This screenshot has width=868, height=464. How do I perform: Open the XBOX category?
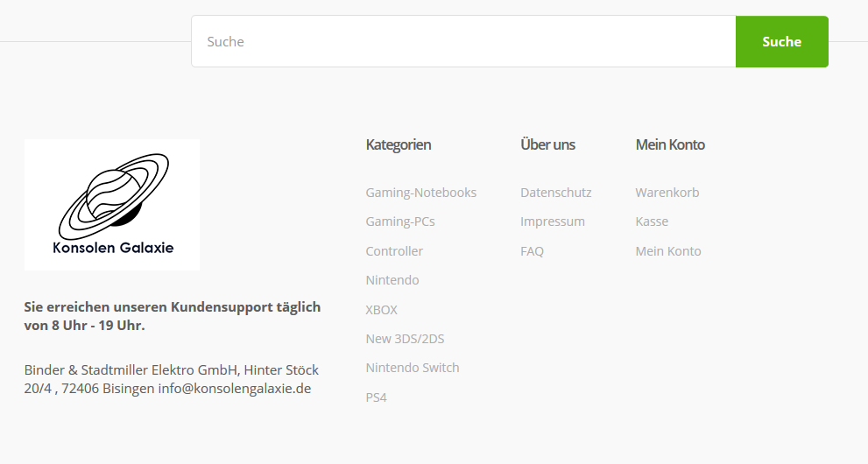click(x=381, y=310)
